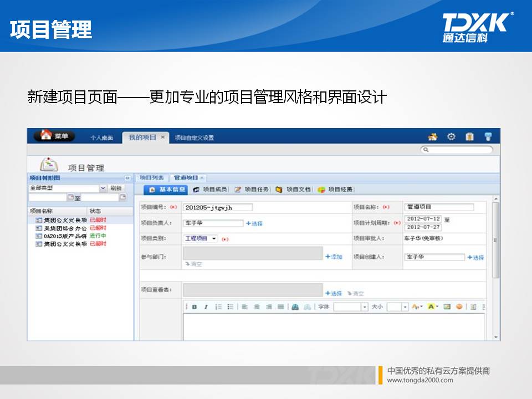Toggle bold in the editor toolbar
Viewport: 532px width, 399px height.
tap(195, 306)
